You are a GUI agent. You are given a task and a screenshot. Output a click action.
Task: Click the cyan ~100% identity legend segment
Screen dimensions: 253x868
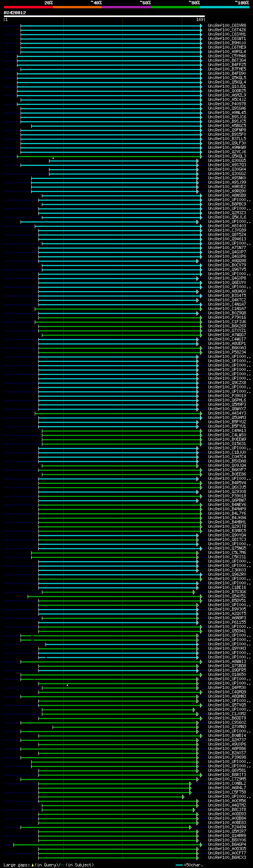click(x=225, y=7)
